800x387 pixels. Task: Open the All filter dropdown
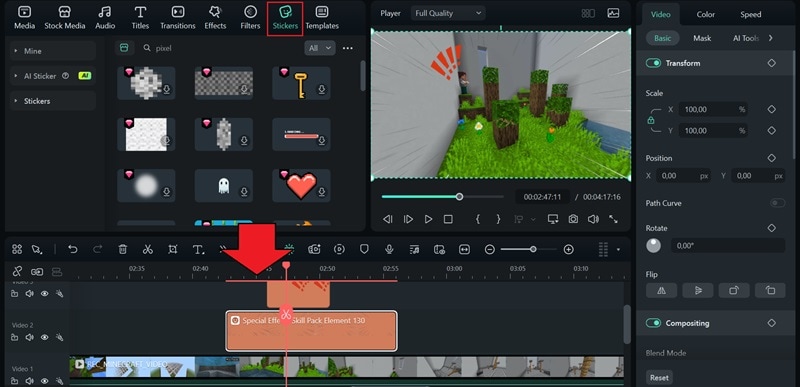(x=320, y=48)
